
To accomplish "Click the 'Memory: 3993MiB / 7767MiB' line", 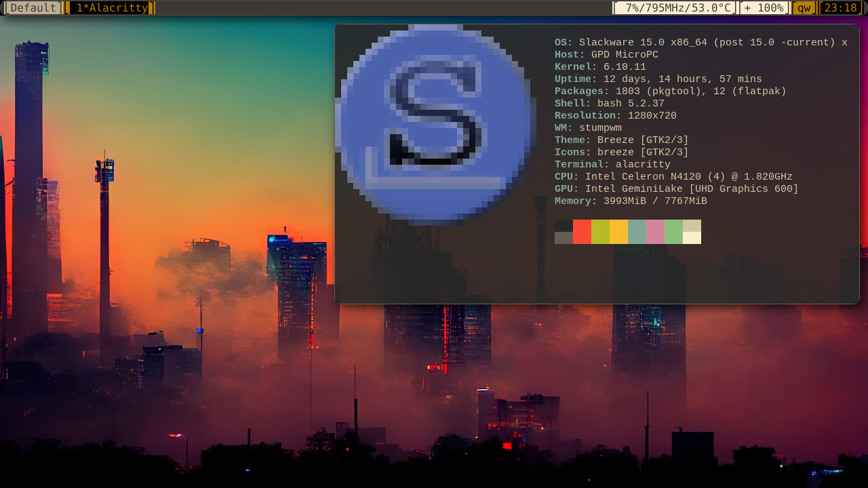I will point(631,201).
